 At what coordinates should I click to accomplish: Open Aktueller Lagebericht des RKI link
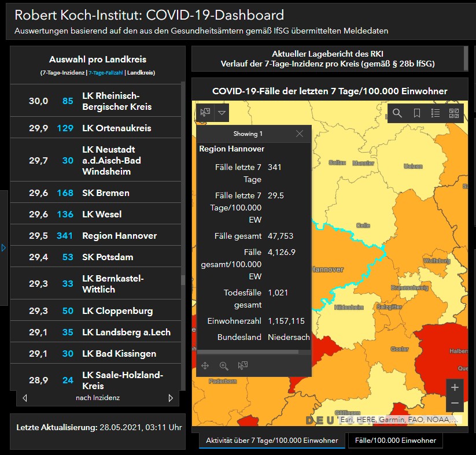tap(327, 54)
